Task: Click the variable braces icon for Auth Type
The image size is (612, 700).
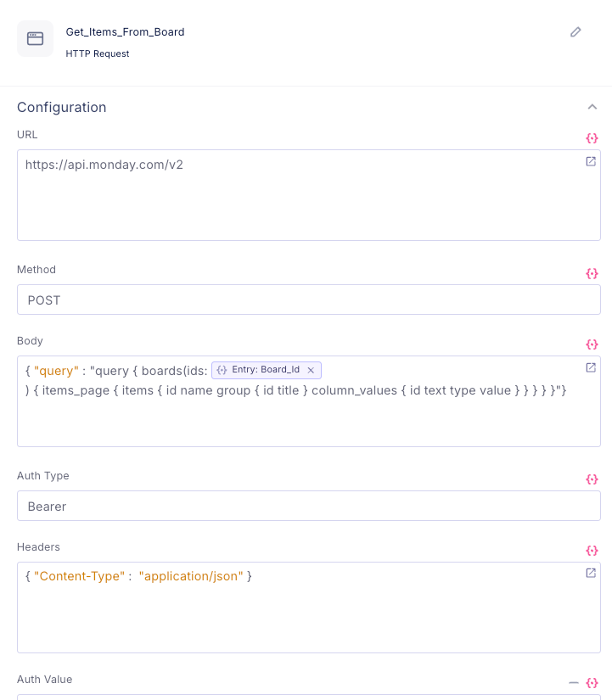Action: pos(592,479)
